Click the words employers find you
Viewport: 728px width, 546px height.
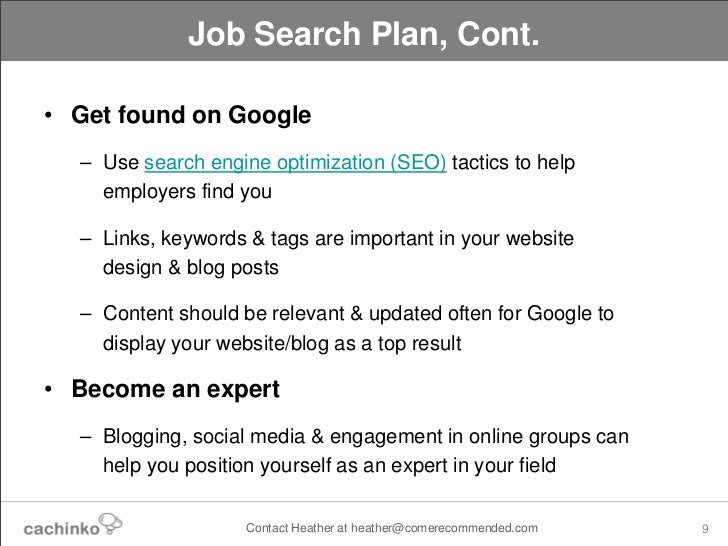point(187,192)
